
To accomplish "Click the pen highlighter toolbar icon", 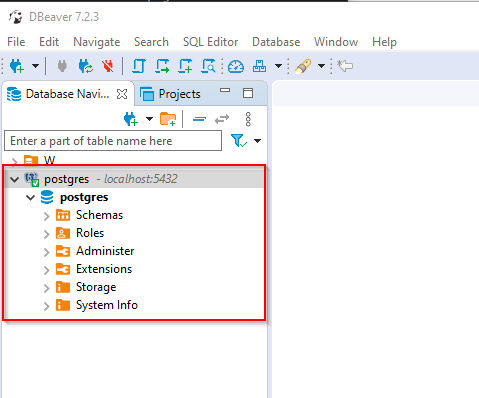I will click(303, 66).
